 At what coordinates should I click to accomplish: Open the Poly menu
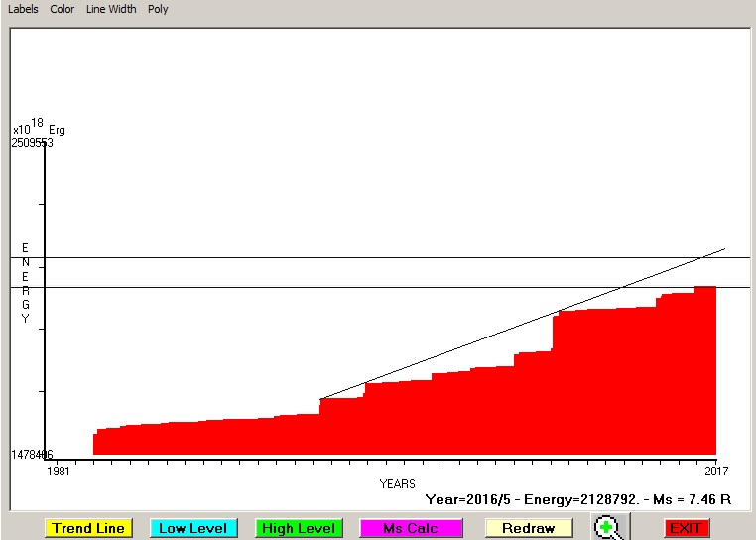pos(158,9)
